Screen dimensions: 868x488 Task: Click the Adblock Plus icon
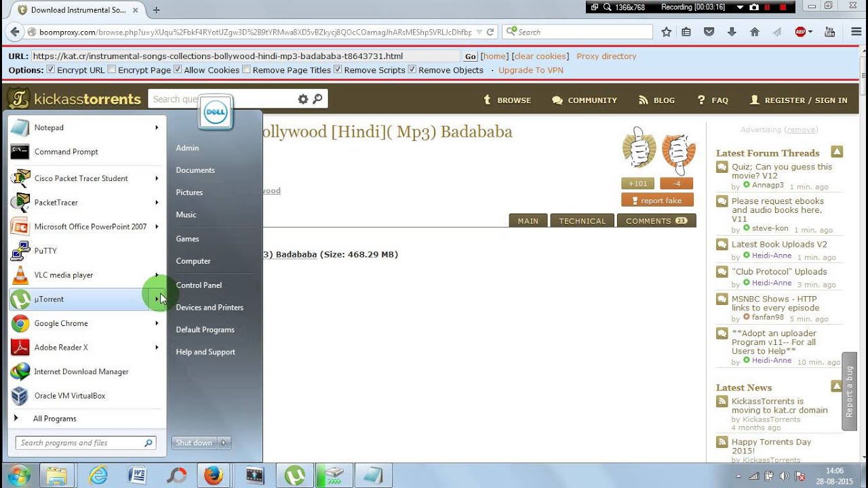(x=800, y=32)
